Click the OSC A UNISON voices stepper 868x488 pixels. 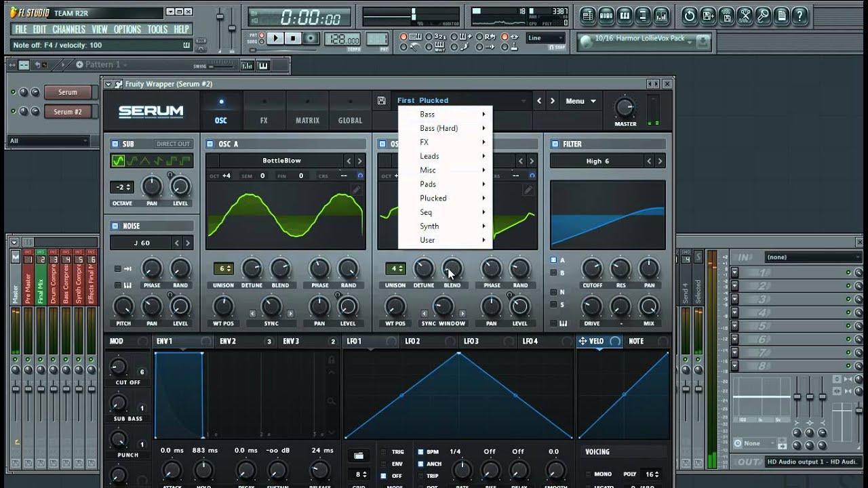tap(223, 268)
